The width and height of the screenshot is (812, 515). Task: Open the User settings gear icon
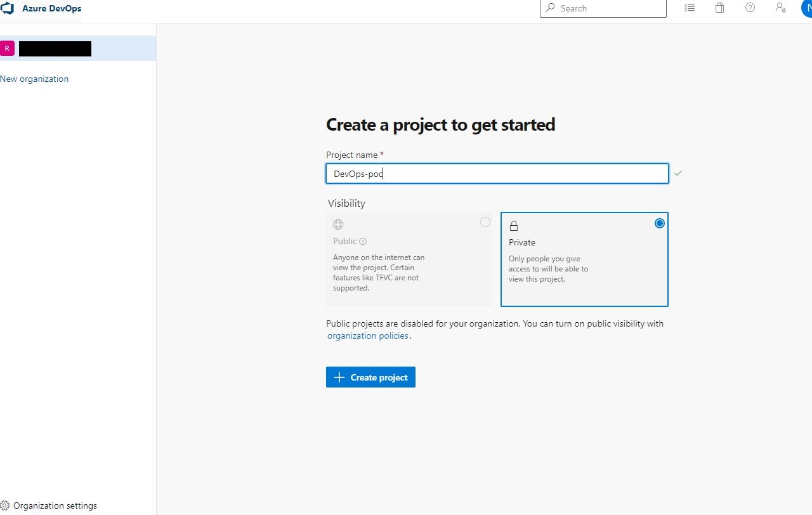click(x=780, y=8)
